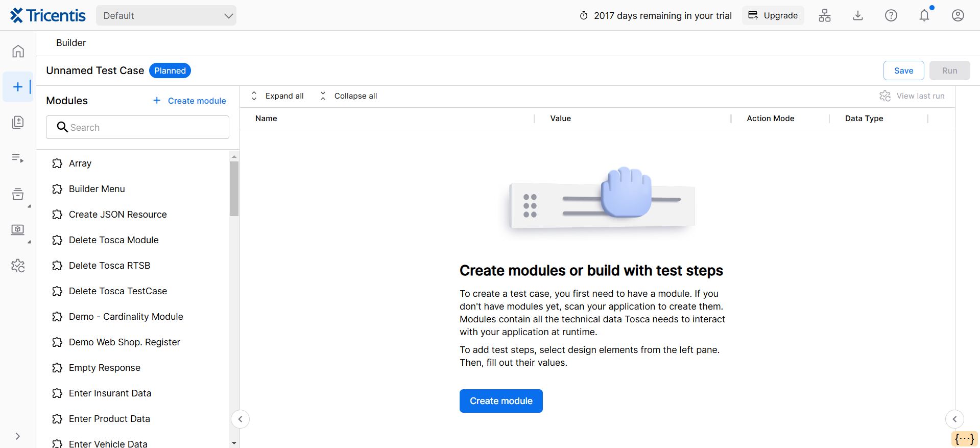Image resolution: width=980 pixels, height=448 pixels.
Task: Open the Home icon in sidebar
Action: click(18, 51)
